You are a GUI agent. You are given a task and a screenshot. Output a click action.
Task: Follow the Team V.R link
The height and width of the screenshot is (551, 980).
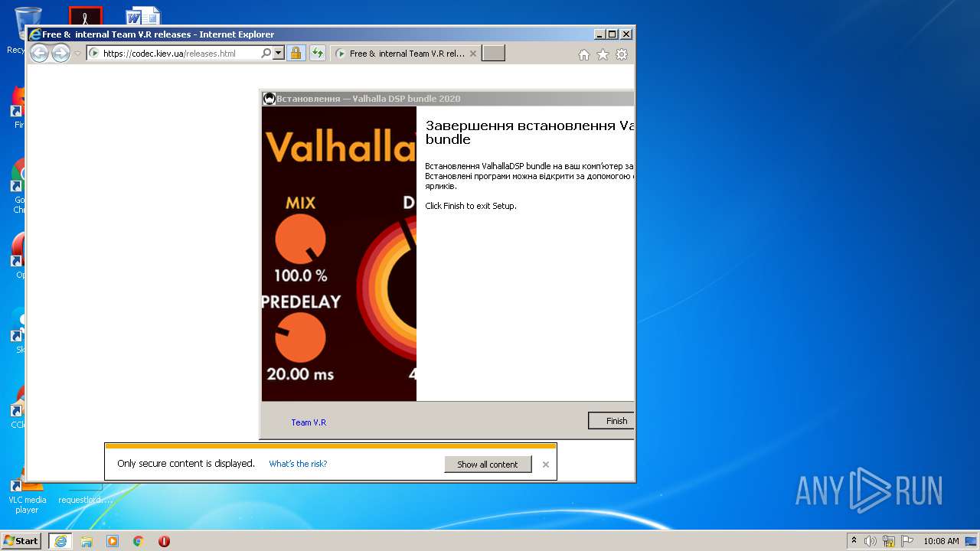(309, 422)
